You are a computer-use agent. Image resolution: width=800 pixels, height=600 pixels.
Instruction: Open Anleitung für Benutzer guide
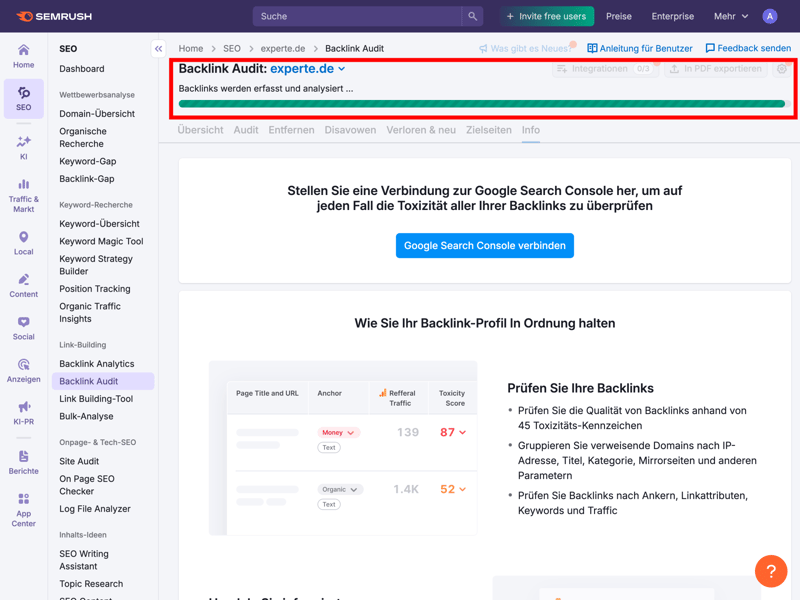[x=640, y=48]
